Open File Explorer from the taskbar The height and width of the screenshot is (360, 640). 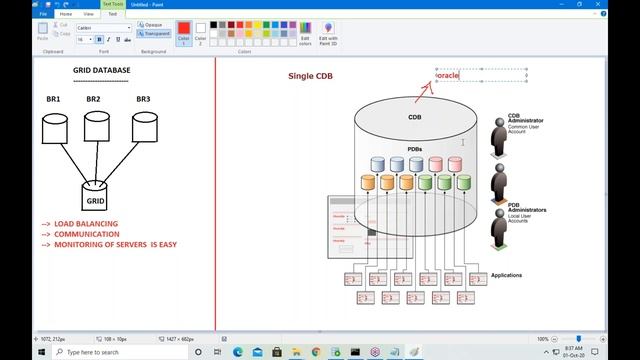click(296, 352)
